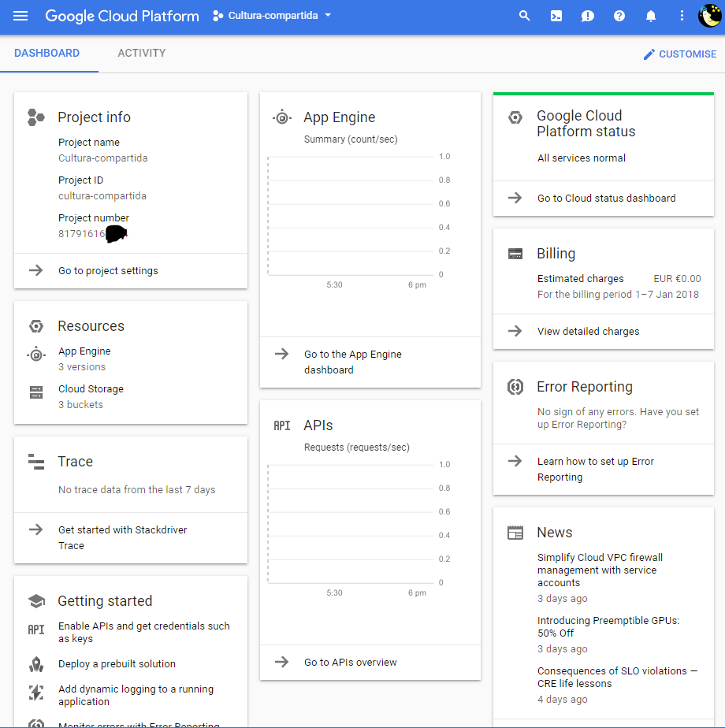The height and width of the screenshot is (728, 725).
Task: Open Cloud Storage 3 buckets resource
Action: 91,396
